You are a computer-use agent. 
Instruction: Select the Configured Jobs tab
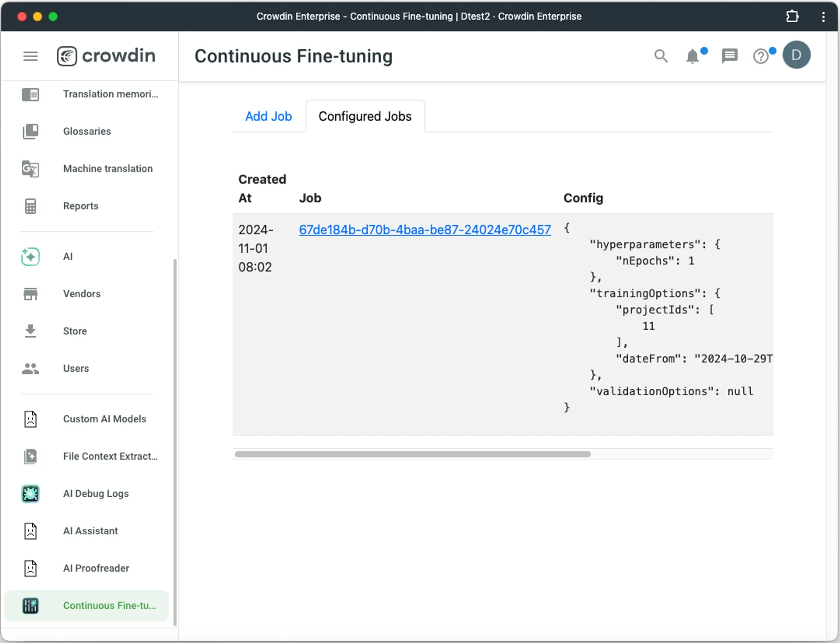pos(365,116)
